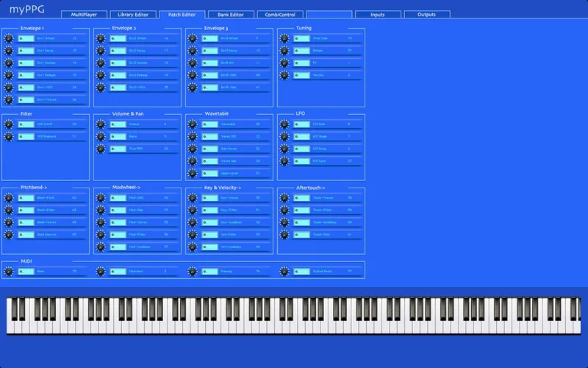This screenshot has height=368, width=588.
Task: Click the Bend Interval knob
Action: point(9,235)
